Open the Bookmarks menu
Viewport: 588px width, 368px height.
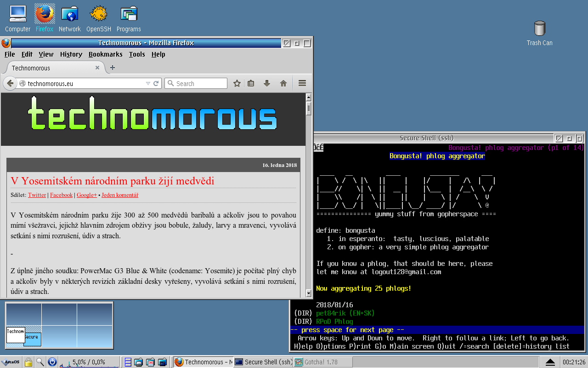pos(105,54)
